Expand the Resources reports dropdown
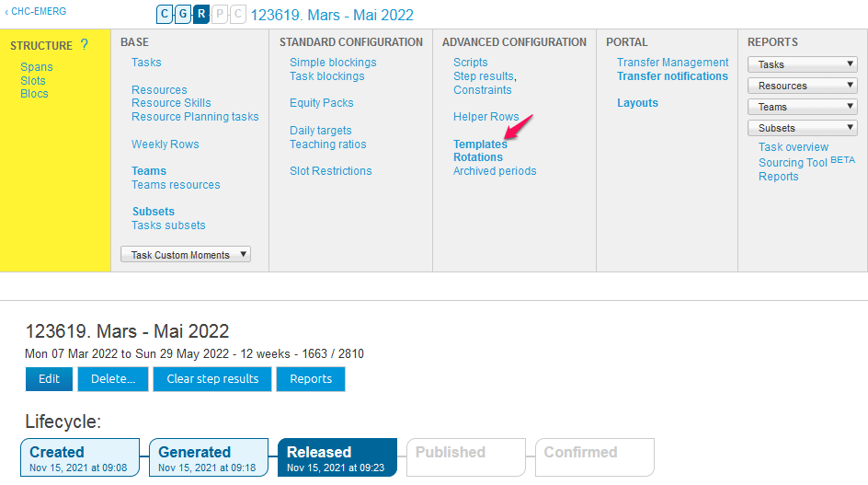This screenshot has width=868, height=485. 802,86
